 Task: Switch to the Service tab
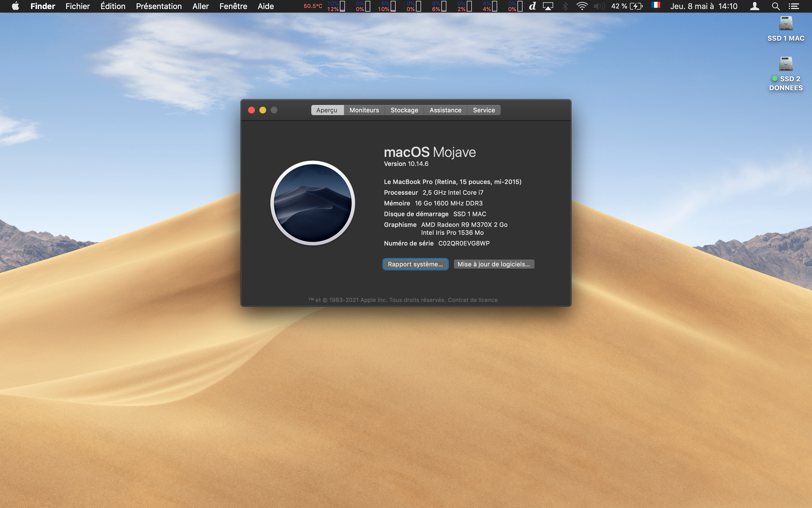click(484, 110)
